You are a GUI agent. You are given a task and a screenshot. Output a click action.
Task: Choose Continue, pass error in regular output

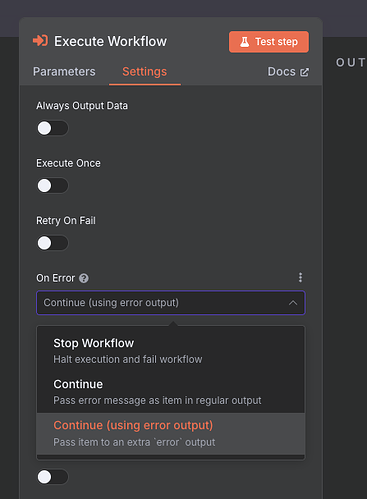(171, 392)
